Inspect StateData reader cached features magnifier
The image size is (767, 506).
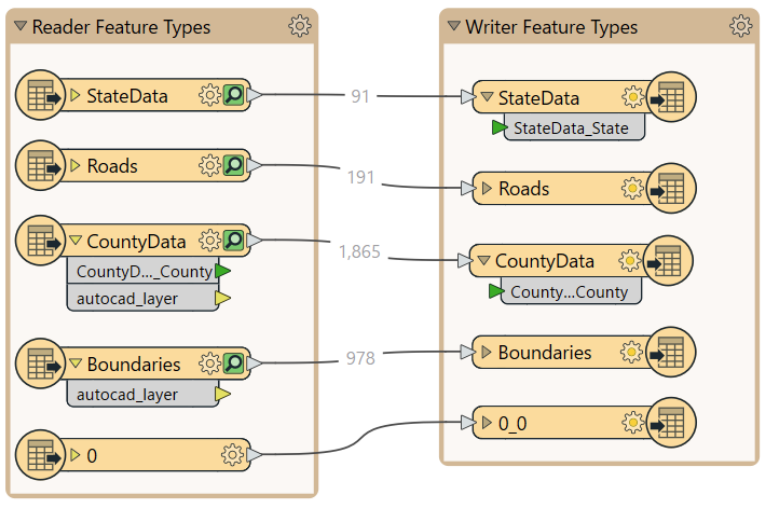[234, 95]
